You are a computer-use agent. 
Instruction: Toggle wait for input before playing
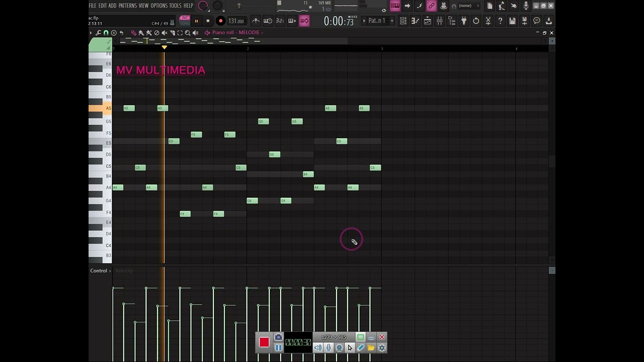tap(268, 21)
